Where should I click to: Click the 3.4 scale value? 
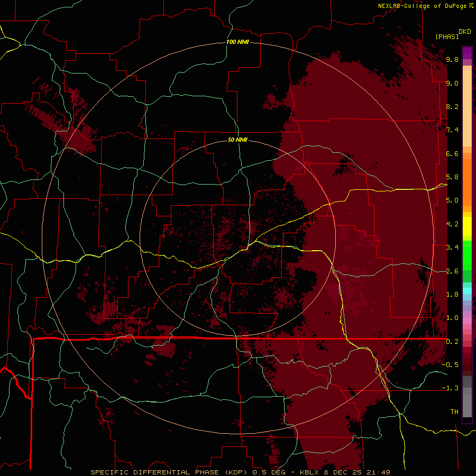452,248
